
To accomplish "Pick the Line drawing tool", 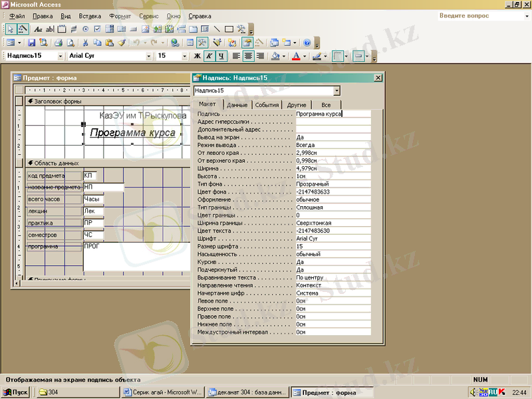I will tap(217, 29).
